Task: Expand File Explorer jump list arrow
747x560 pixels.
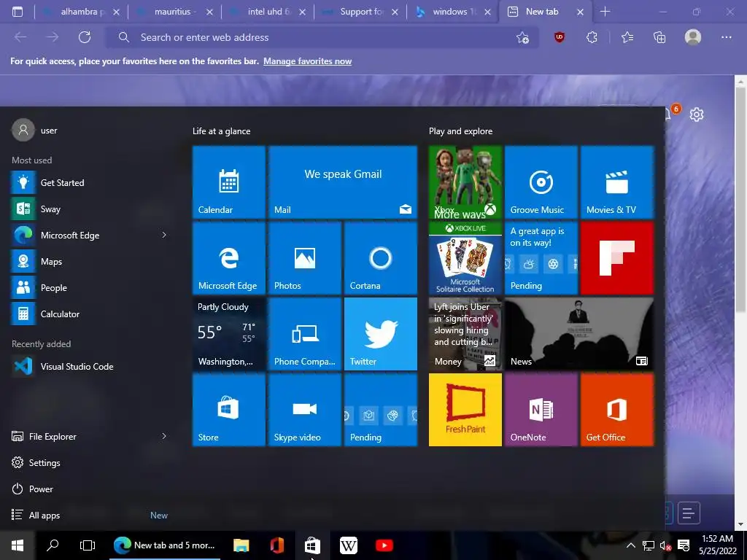Action: tap(164, 436)
